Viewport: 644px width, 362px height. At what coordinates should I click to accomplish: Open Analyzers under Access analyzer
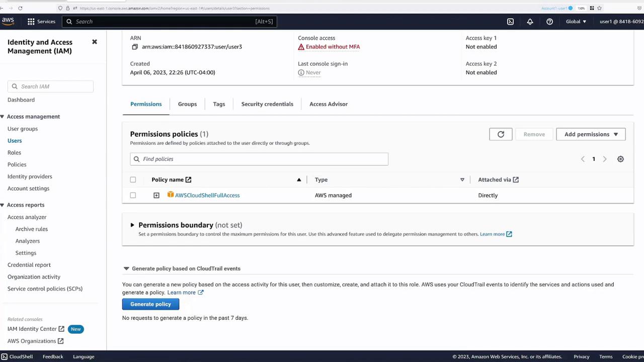click(x=28, y=241)
